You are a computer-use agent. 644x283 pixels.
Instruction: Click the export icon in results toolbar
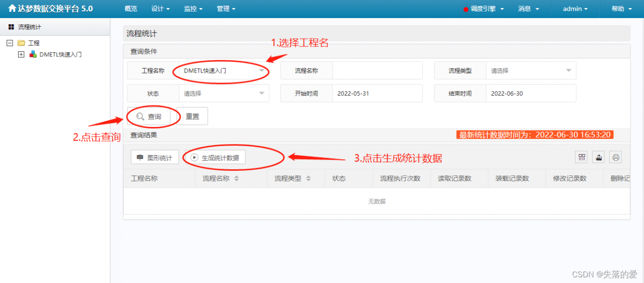(x=598, y=157)
